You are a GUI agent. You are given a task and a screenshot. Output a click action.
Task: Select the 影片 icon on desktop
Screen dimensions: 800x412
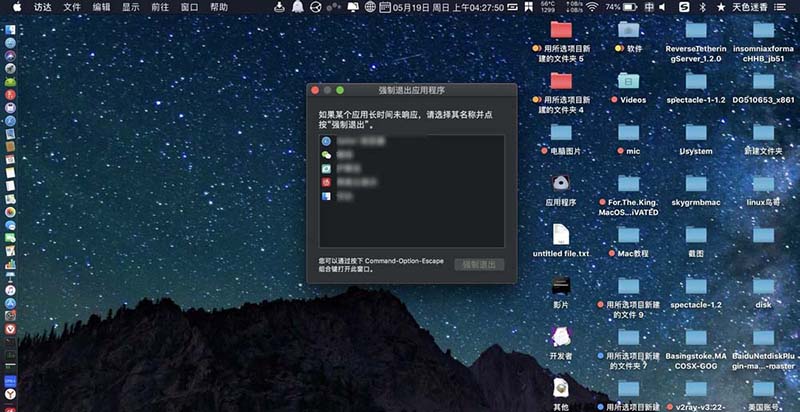coord(561,286)
